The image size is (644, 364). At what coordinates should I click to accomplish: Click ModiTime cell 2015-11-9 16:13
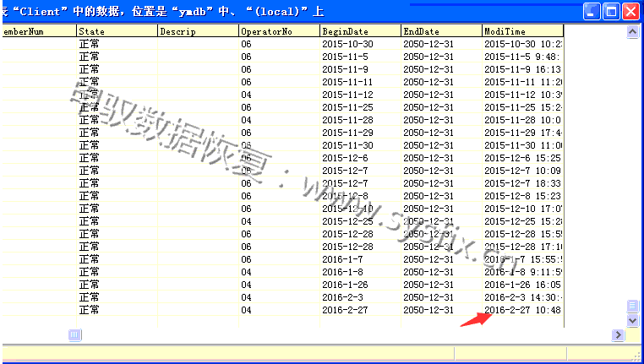[x=522, y=69]
